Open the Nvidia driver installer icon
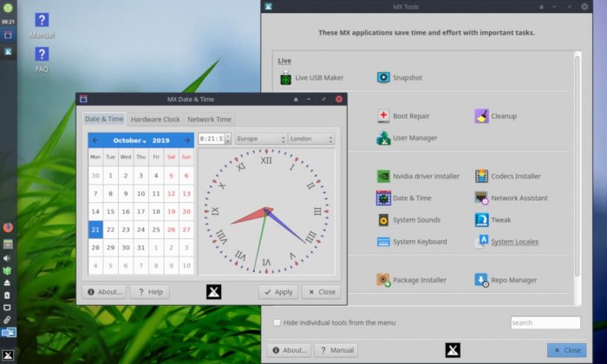607x364 pixels. [383, 176]
